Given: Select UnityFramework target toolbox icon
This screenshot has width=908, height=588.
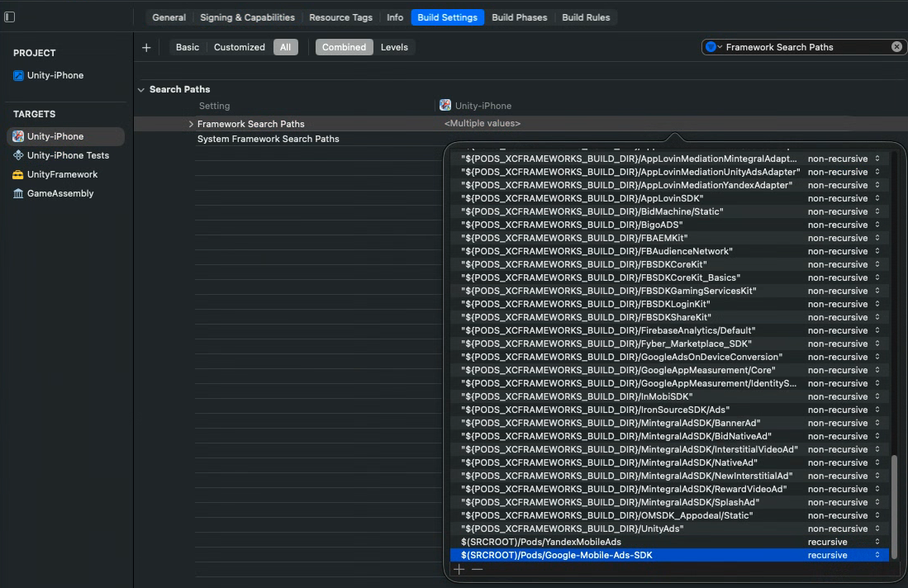Looking at the screenshot, I should [18, 174].
